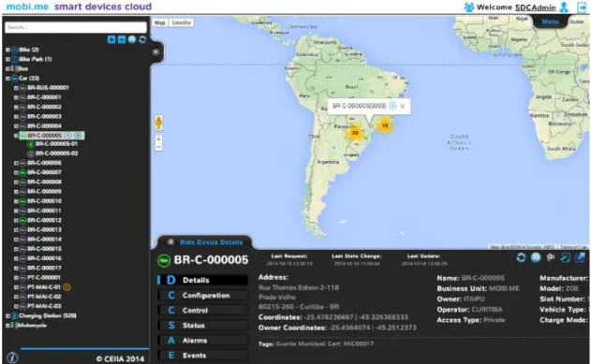591x364 pixels.
Task: Click the target icon in the map popup
Action: click(392, 106)
